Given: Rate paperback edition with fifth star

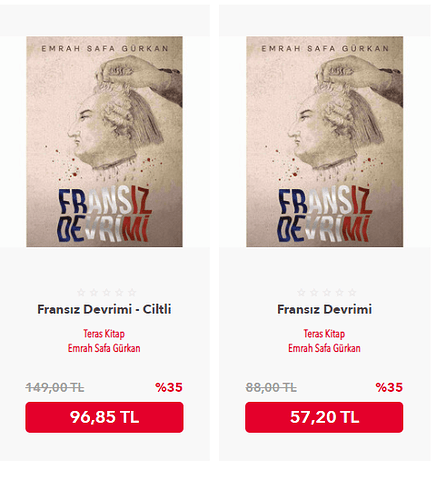Looking at the screenshot, I should [x=352, y=293].
